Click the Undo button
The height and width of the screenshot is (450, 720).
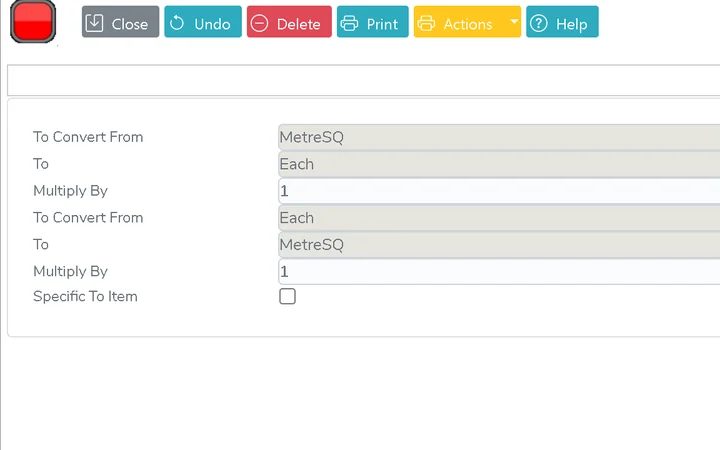click(x=203, y=22)
